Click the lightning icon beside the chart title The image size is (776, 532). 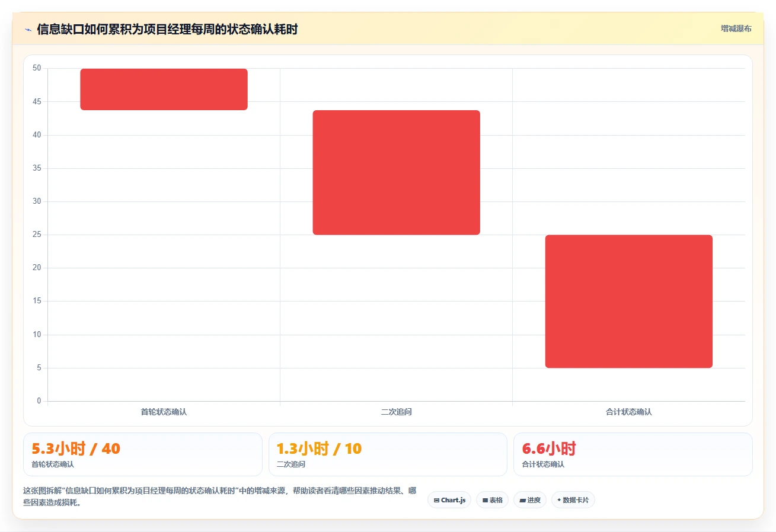28,30
